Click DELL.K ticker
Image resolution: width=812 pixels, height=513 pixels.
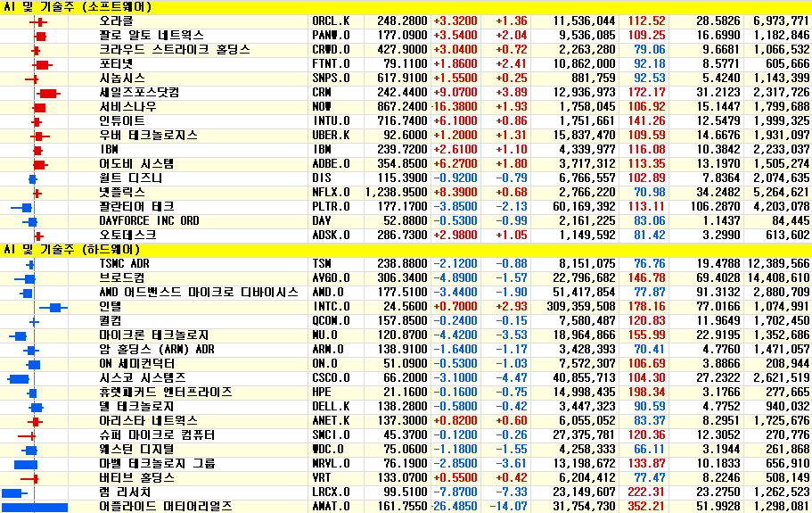(x=331, y=406)
